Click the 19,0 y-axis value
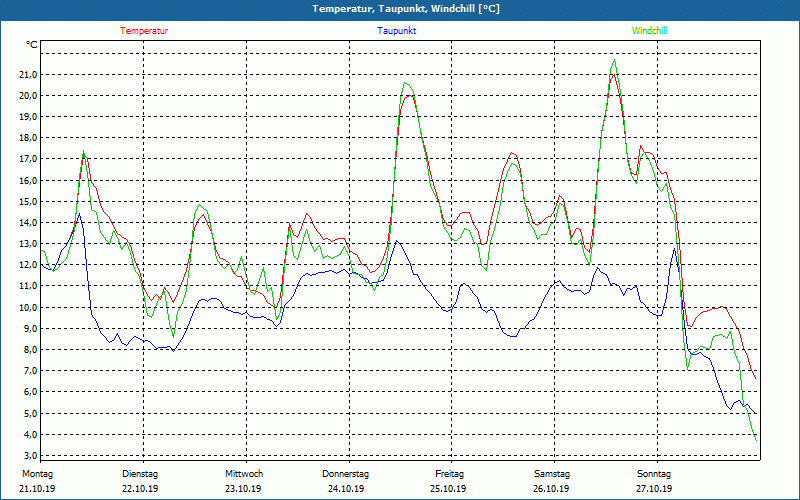This screenshot has height=500, width=800. pyautogui.click(x=29, y=116)
